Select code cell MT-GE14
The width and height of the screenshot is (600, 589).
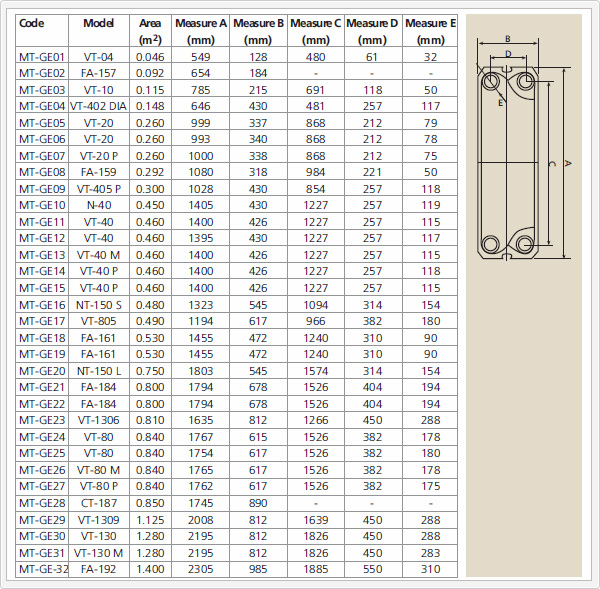[42, 271]
